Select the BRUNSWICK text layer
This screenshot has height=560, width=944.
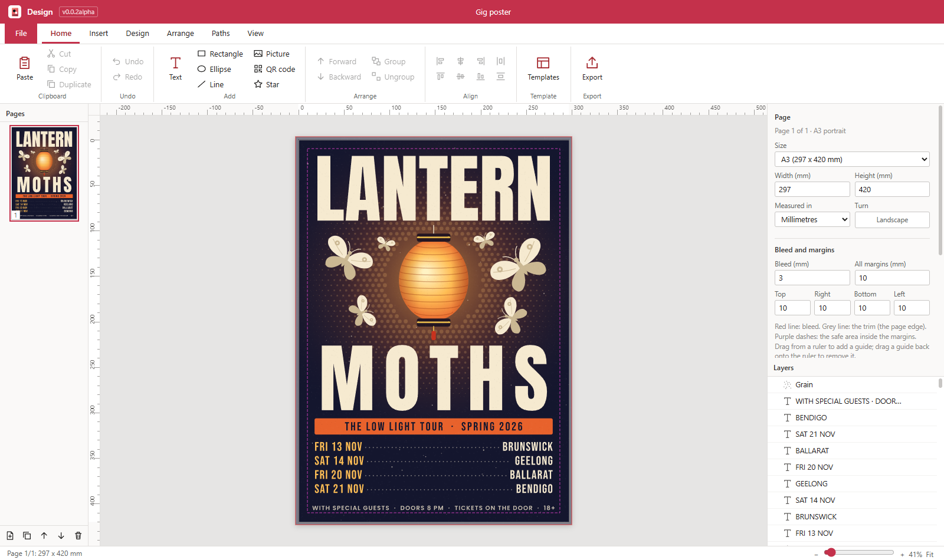click(852, 517)
